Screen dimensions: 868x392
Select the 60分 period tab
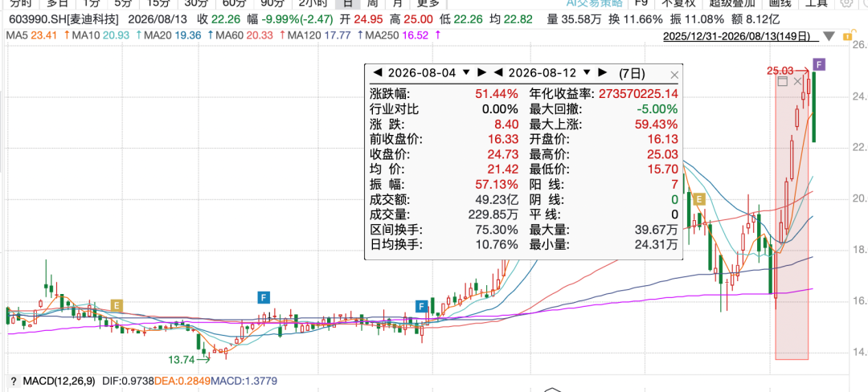click(x=235, y=2)
